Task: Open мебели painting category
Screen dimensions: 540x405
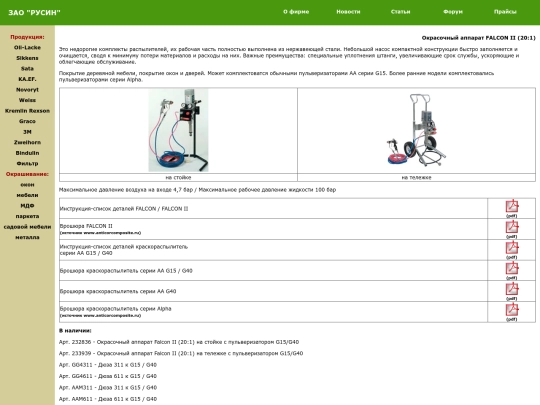Action: [x=27, y=195]
